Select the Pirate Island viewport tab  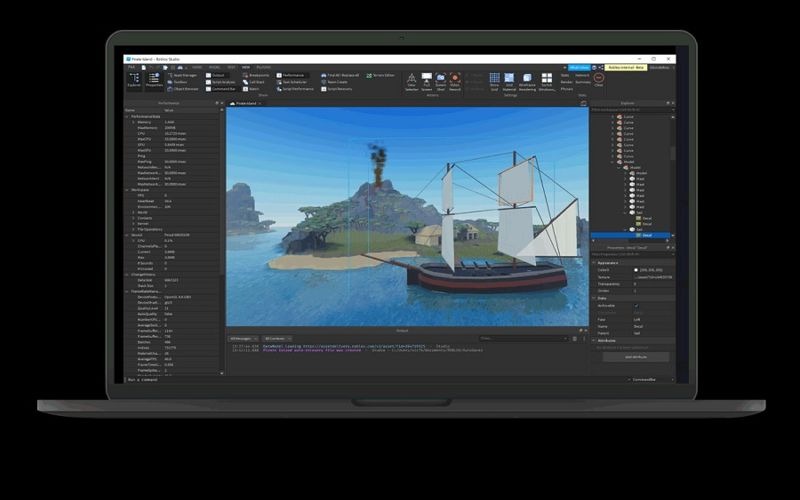tap(245, 103)
